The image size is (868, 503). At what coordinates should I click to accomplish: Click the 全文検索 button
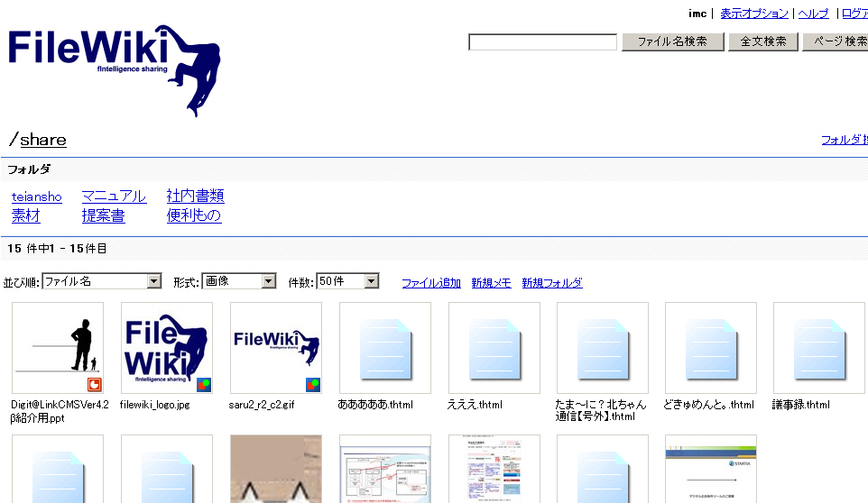(x=763, y=41)
